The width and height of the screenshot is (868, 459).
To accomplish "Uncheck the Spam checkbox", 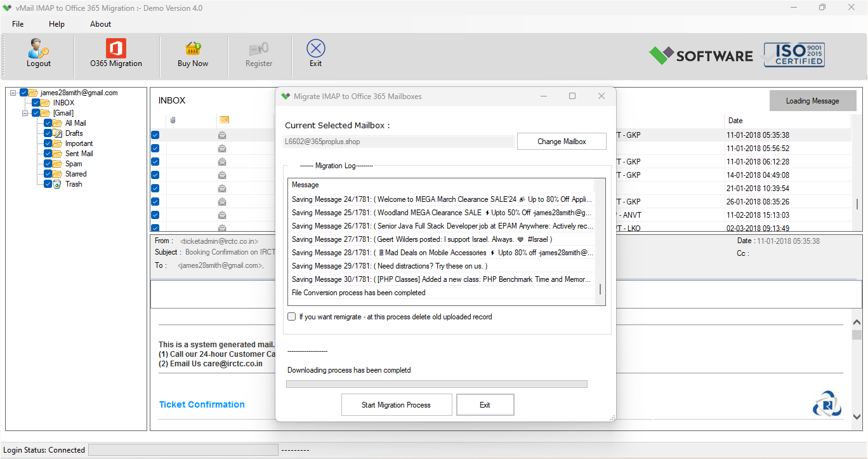I will tap(48, 164).
